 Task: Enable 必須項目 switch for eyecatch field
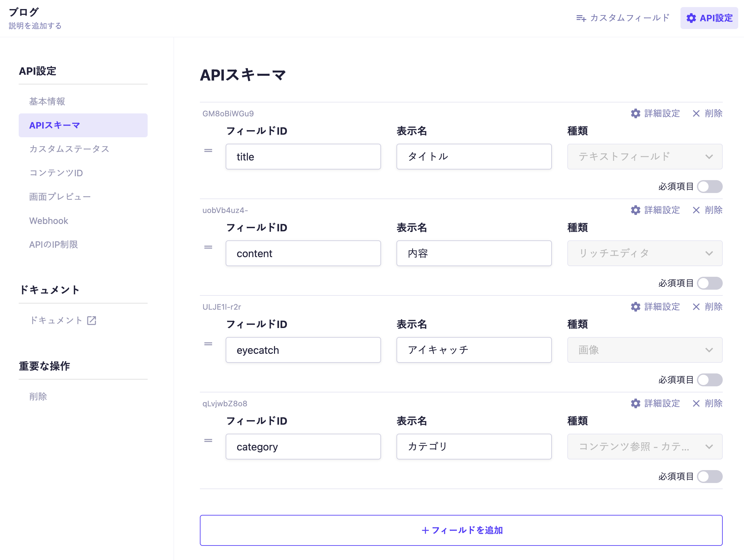pos(710,380)
